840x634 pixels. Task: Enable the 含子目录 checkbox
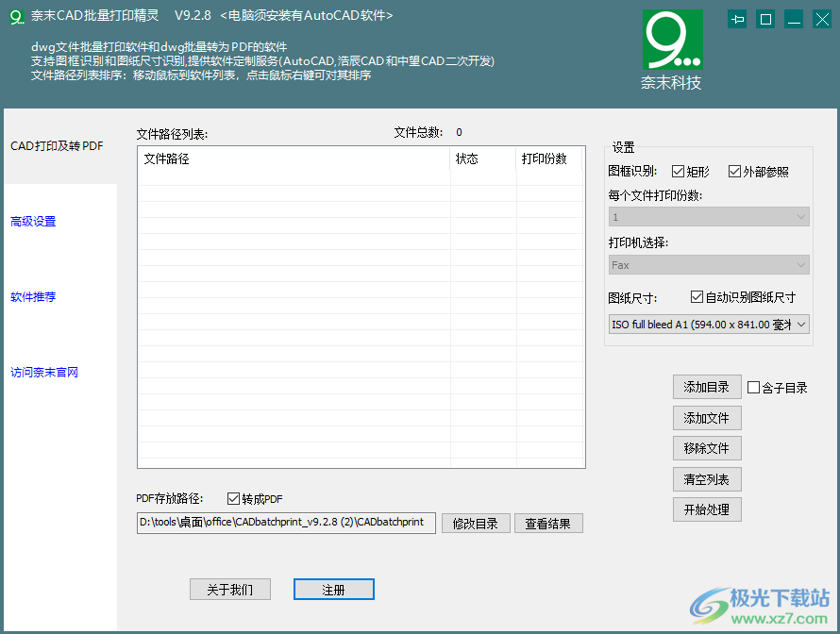[x=753, y=387]
